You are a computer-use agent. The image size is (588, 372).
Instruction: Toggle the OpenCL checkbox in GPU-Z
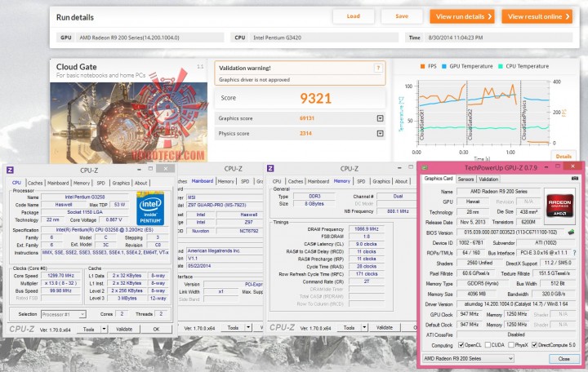tap(461, 344)
